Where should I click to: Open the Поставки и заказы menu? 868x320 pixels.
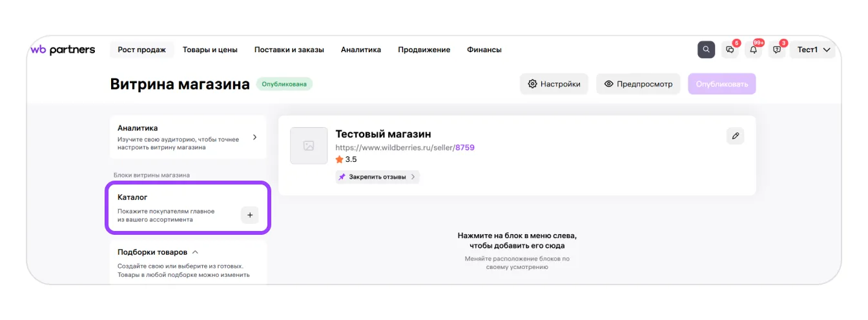tap(289, 50)
